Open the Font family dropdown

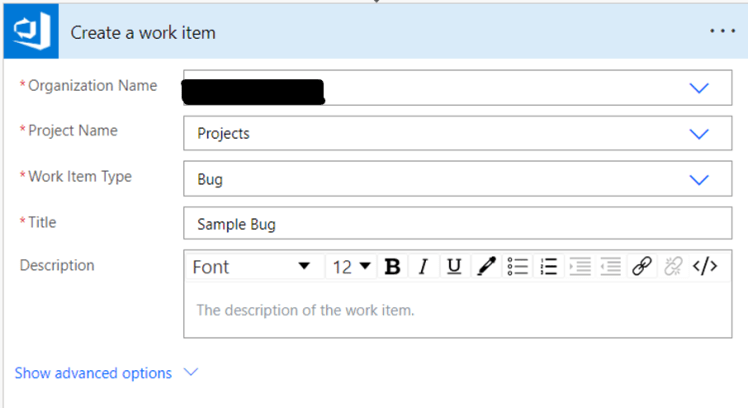(x=252, y=267)
